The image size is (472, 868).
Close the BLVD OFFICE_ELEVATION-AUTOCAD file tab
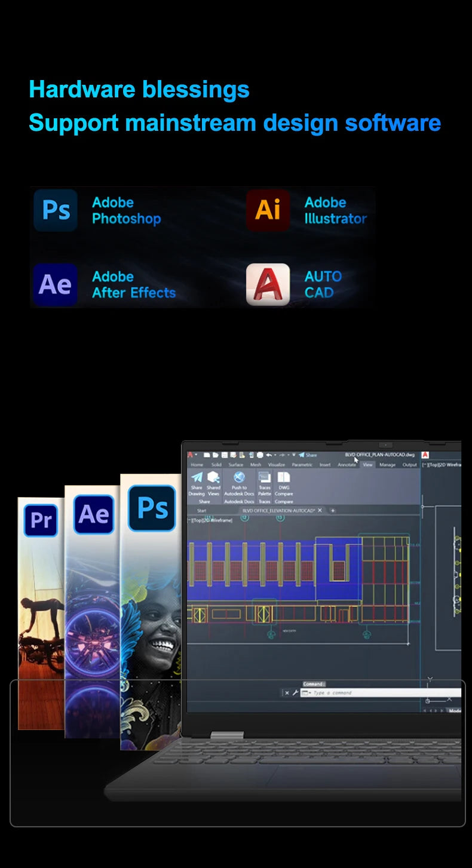tap(320, 510)
